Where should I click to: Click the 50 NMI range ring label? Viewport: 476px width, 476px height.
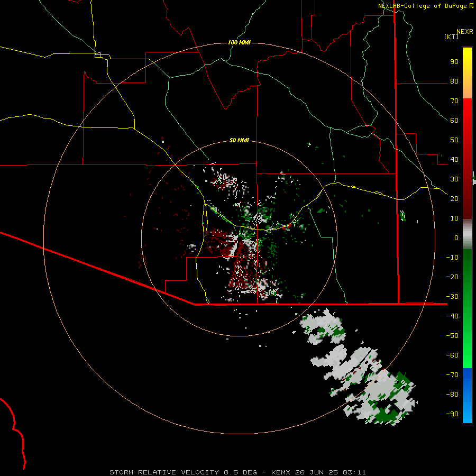[x=239, y=140]
